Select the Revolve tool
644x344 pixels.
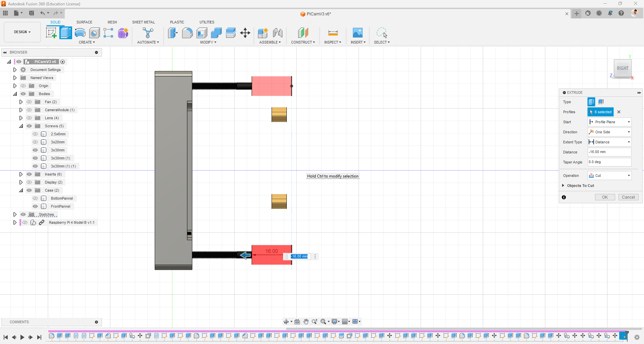pyautogui.click(x=80, y=33)
